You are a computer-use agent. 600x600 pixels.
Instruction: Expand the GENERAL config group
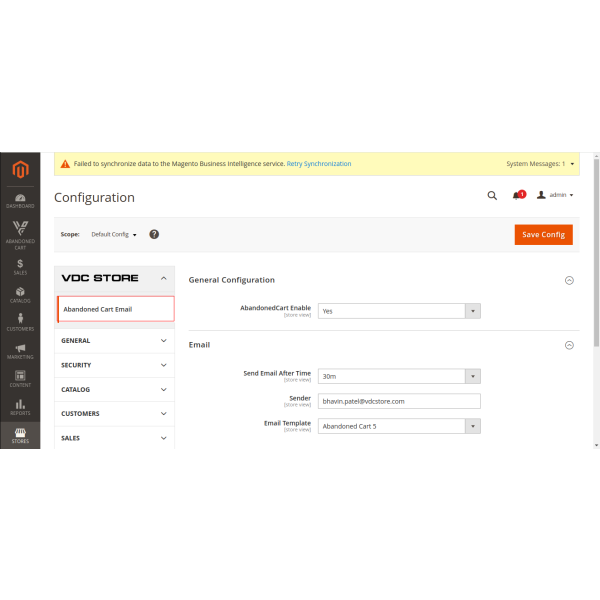point(114,341)
